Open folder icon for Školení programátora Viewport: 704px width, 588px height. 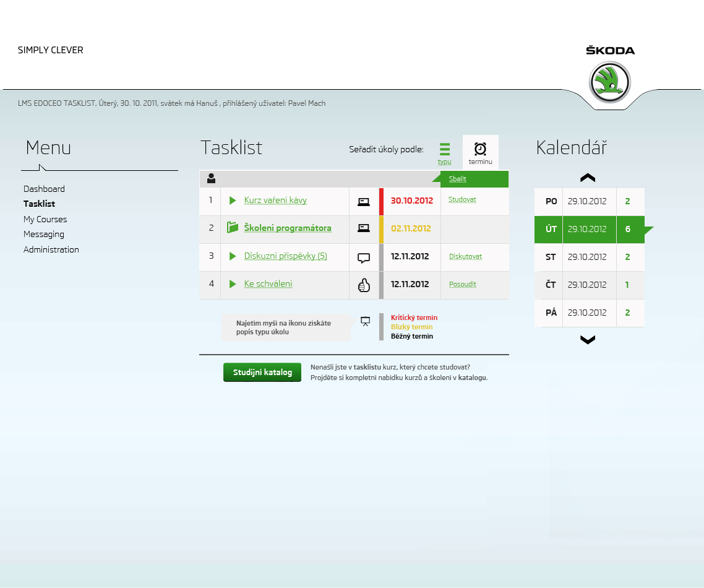point(233,228)
